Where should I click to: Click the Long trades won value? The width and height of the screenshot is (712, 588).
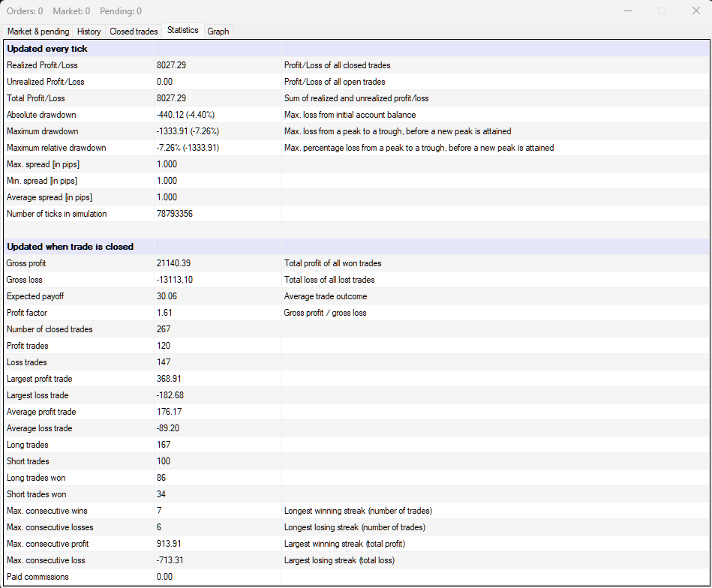tap(161, 478)
